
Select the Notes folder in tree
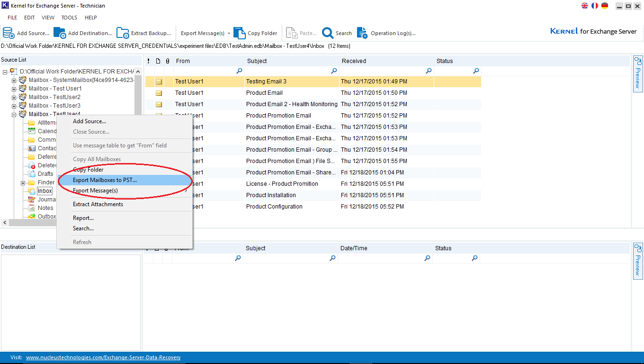coord(45,208)
